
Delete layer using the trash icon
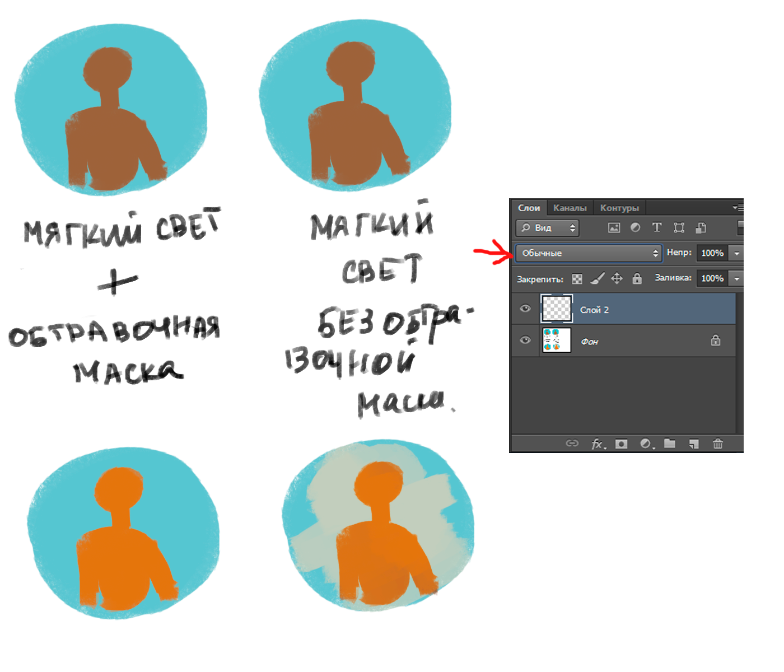(x=718, y=444)
